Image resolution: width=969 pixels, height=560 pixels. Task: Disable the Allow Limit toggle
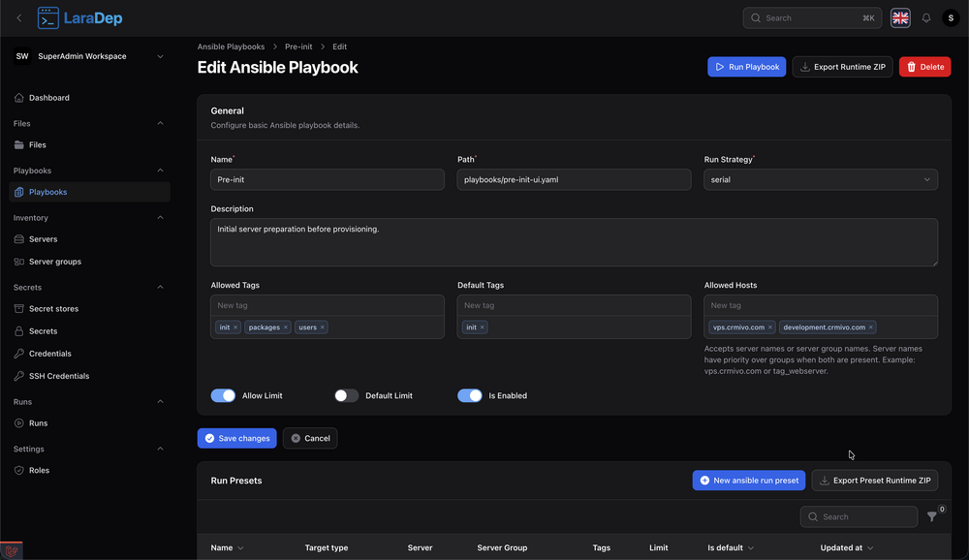pos(223,395)
